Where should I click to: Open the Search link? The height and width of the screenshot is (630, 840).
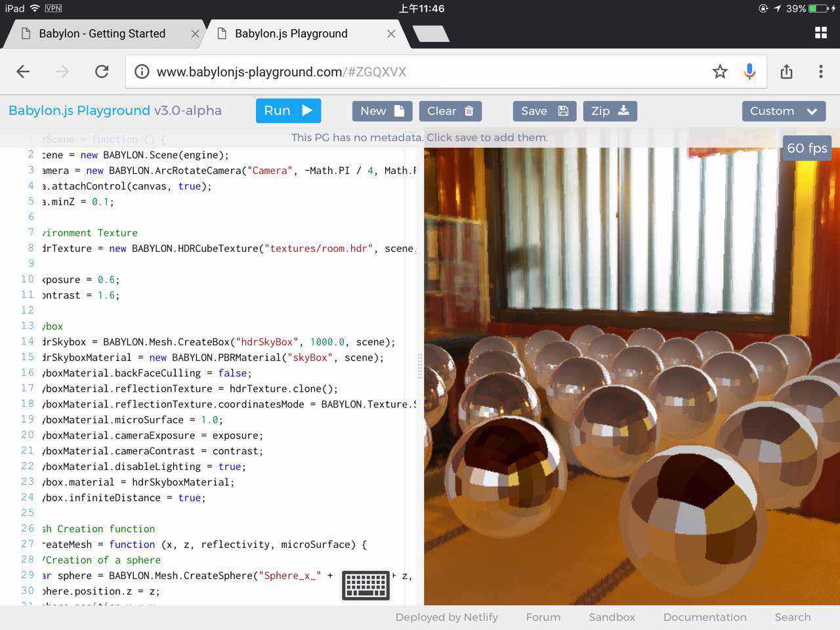pos(793,617)
